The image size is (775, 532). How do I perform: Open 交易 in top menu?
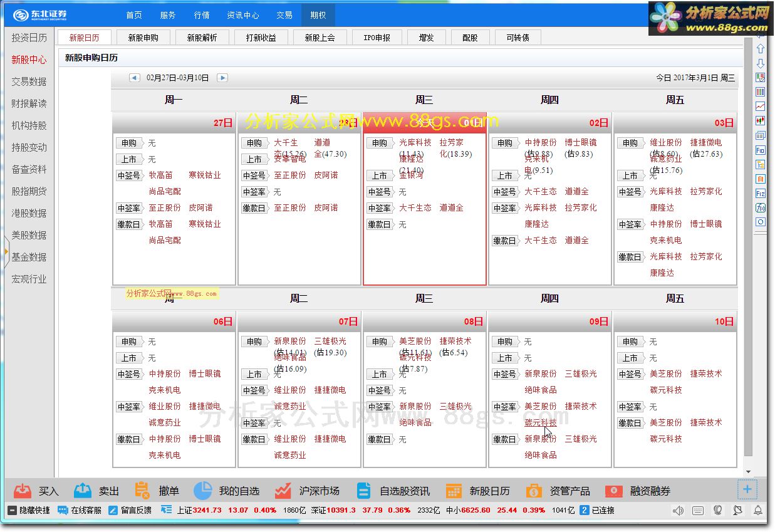tap(284, 15)
